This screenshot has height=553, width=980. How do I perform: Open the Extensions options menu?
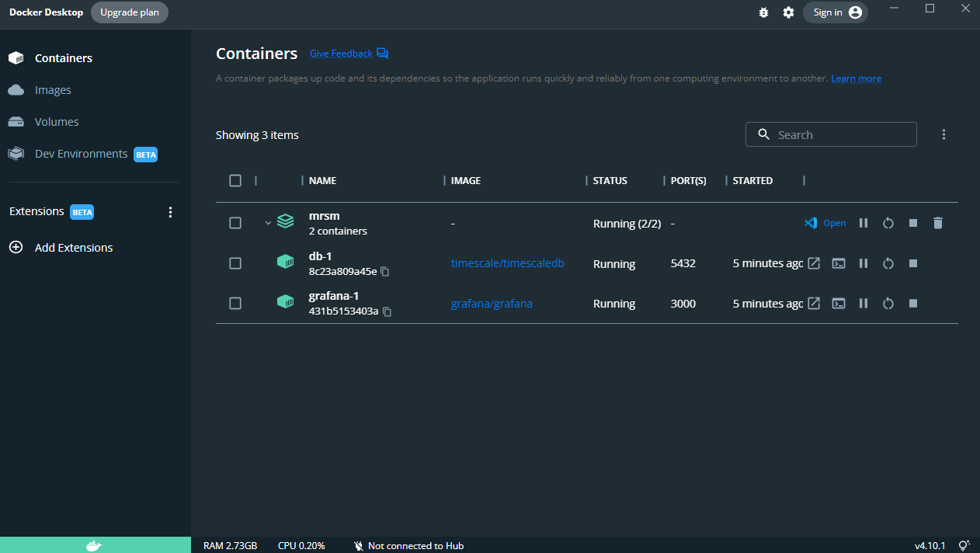171,212
